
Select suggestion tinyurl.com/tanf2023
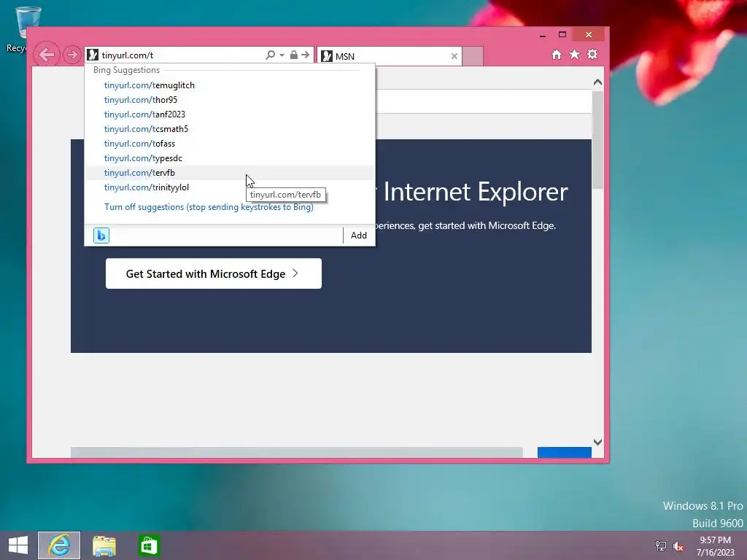pyautogui.click(x=230, y=114)
